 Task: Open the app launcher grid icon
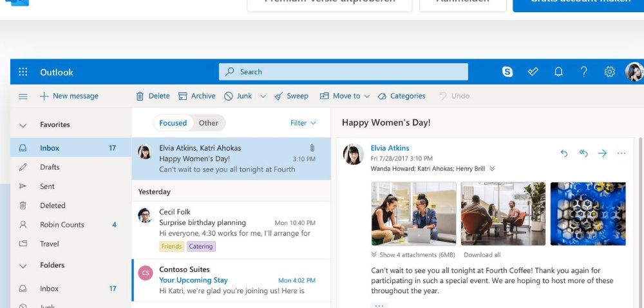pos(23,72)
